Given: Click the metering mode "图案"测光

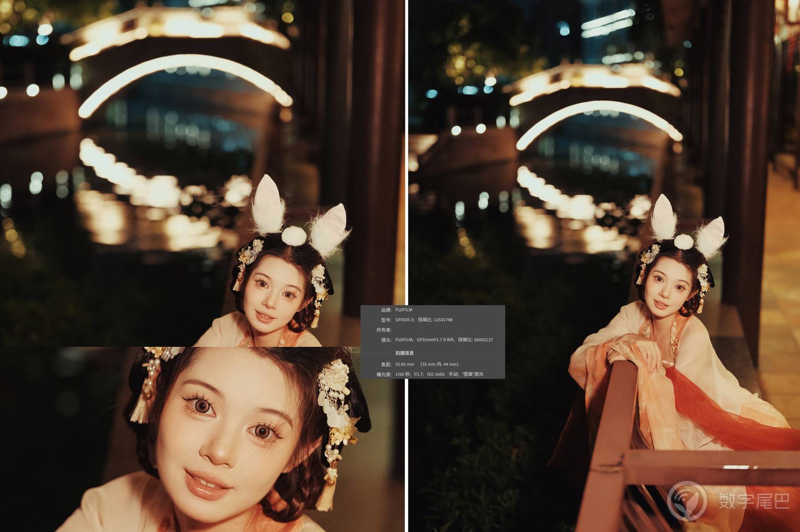Looking at the screenshot, I should pyautogui.click(x=472, y=374).
